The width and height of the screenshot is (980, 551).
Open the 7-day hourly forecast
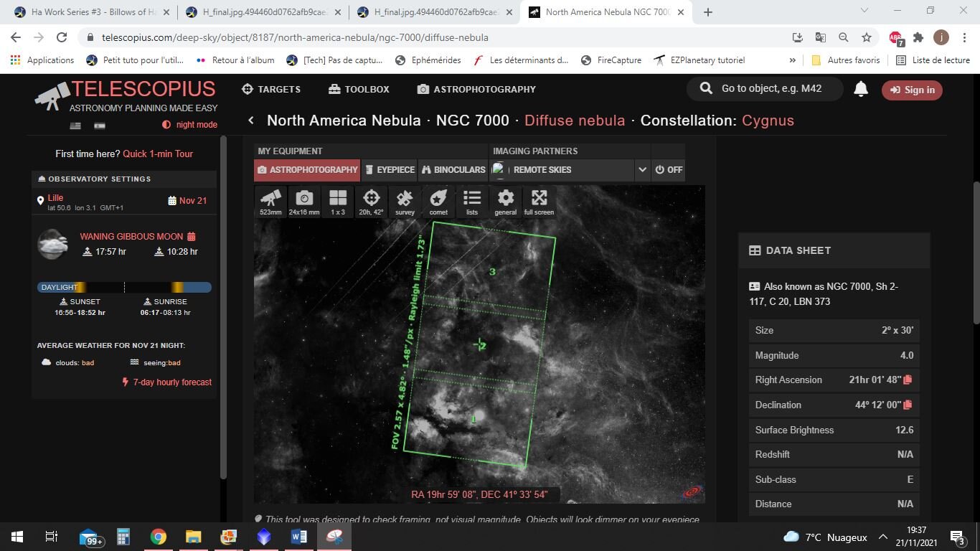[x=167, y=382]
